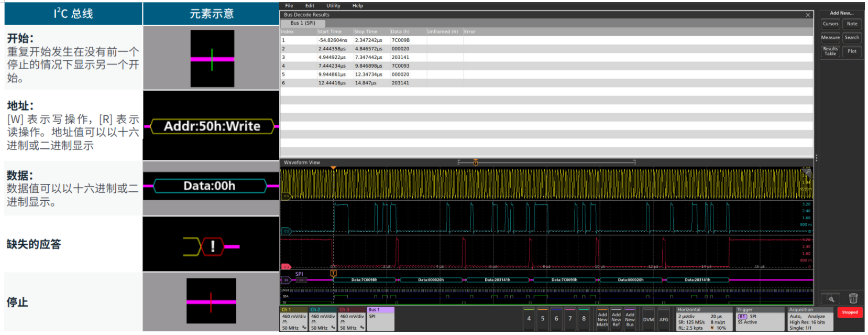
Task: Click Add New Math button
Action: pos(602,319)
